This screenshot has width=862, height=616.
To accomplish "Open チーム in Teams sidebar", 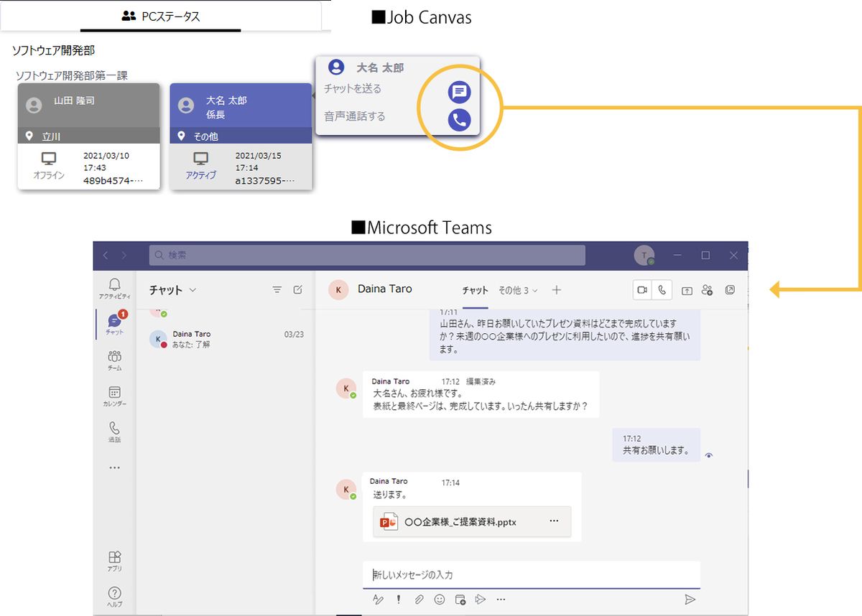I will coord(115,360).
